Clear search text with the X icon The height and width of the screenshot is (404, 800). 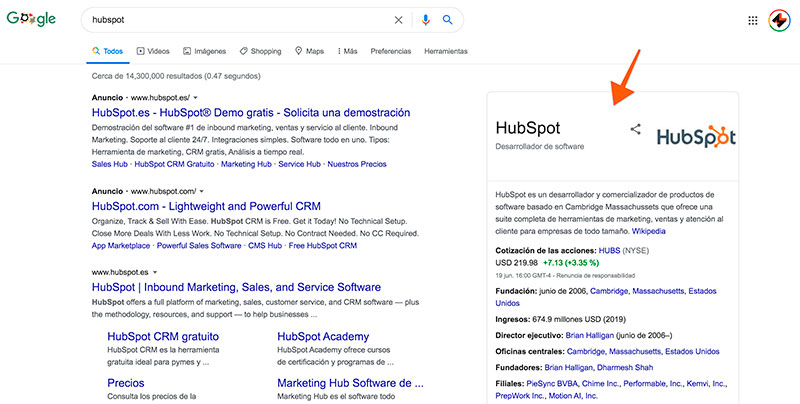point(399,20)
